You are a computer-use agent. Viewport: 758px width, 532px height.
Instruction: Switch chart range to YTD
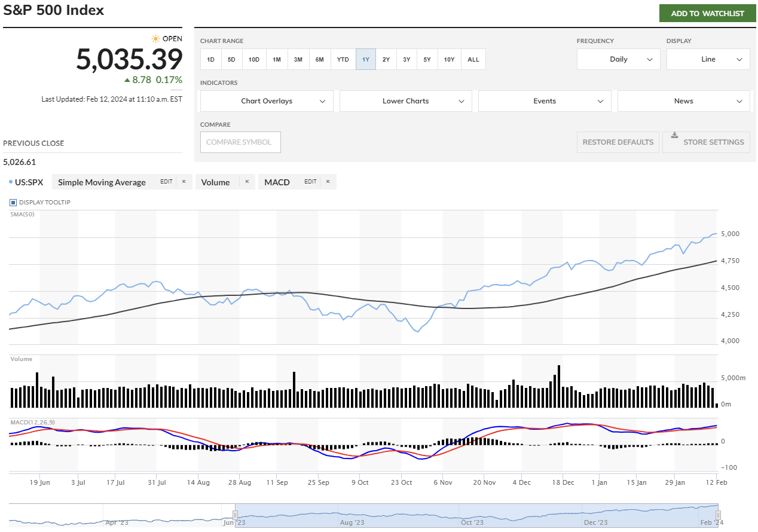[x=343, y=60]
